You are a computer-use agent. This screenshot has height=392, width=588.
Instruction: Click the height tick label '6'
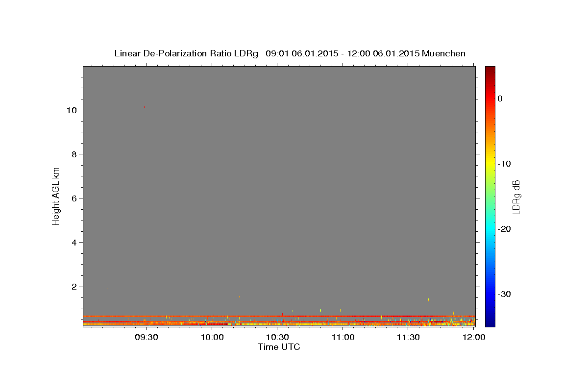point(74,198)
